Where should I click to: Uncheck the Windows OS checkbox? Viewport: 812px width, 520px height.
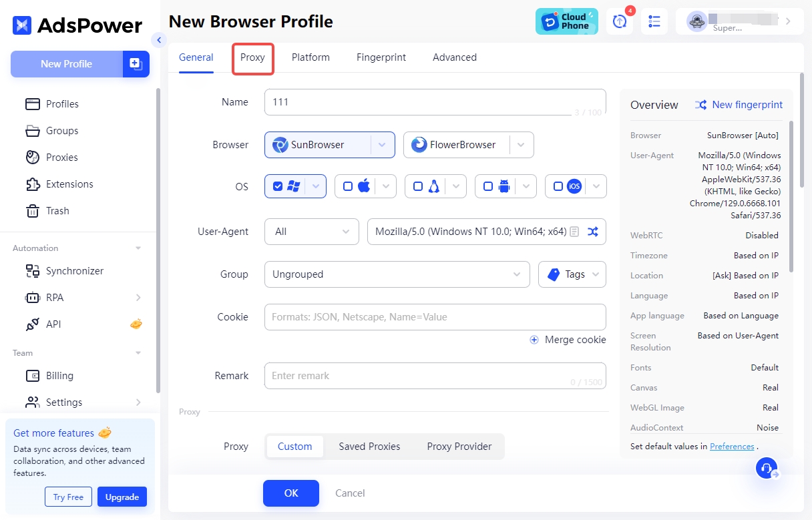click(278, 186)
